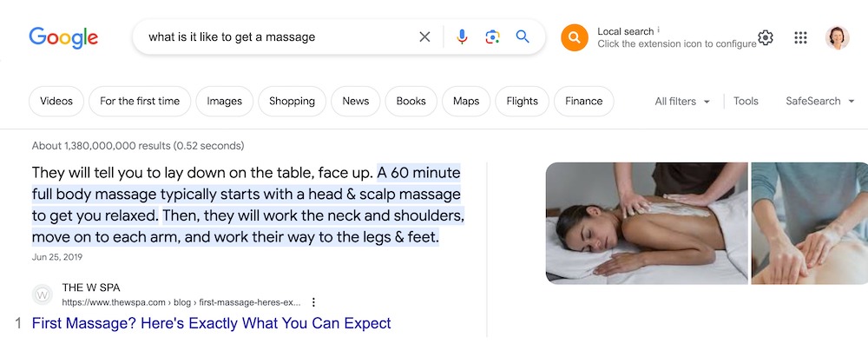
Task: Click the thewspa.com URL breadcrumb
Action: click(x=181, y=302)
